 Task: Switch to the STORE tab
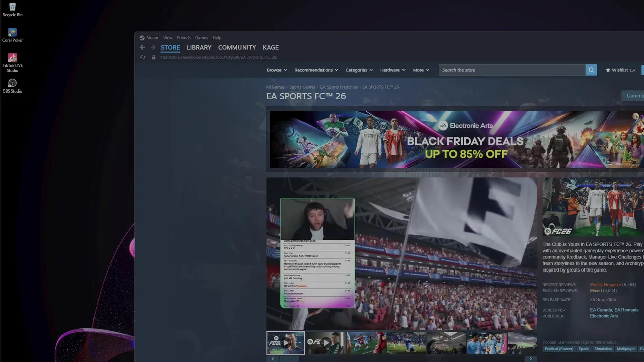170,47
